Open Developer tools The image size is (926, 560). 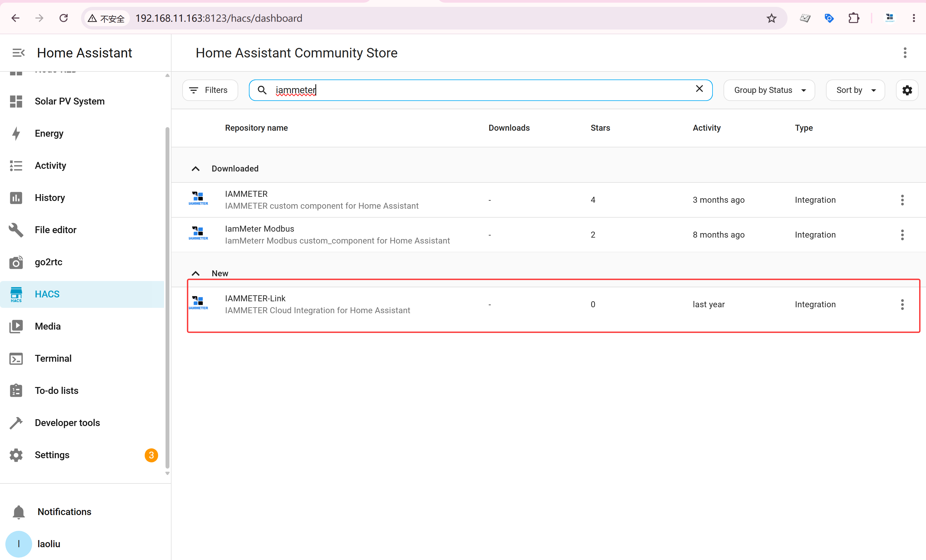pos(82,422)
